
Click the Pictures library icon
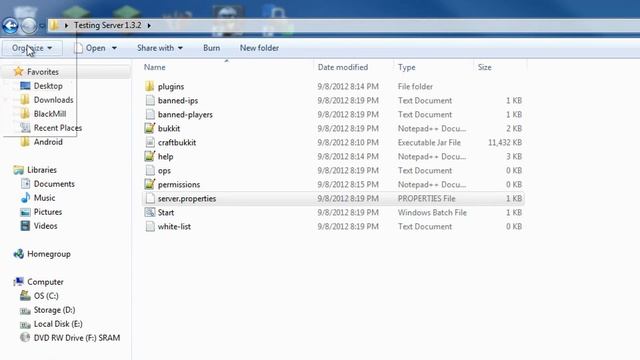[25, 212]
